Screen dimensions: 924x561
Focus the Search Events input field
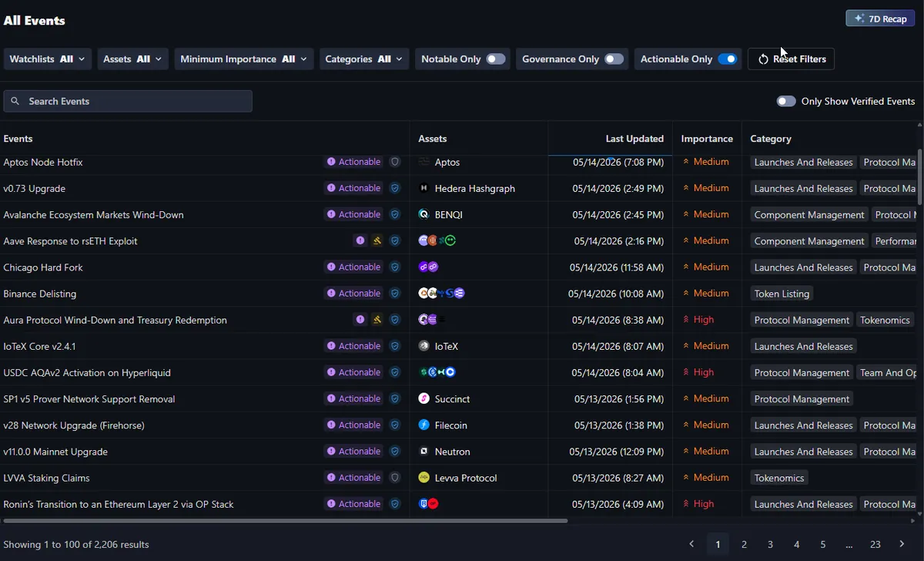point(128,101)
